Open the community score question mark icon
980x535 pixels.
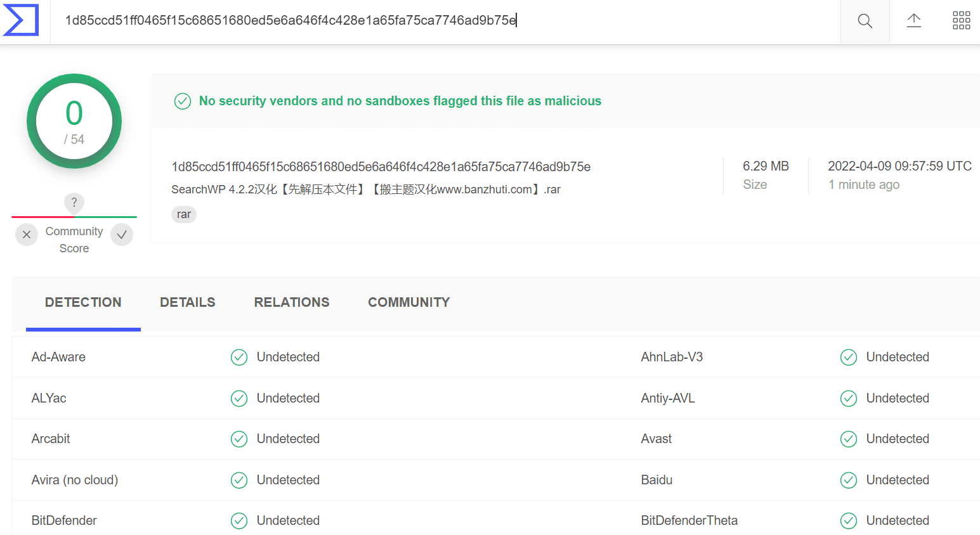click(x=74, y=203)
